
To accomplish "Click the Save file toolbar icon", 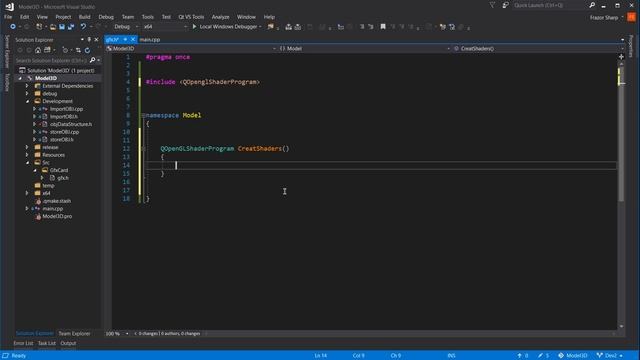I will click(62, 27).
